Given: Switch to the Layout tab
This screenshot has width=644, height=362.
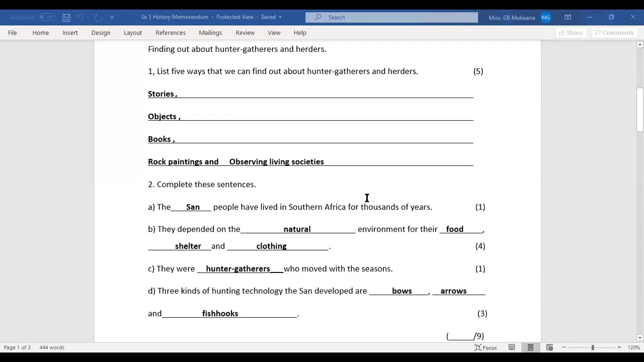Looking at the screenshot, I should point(133,33).
